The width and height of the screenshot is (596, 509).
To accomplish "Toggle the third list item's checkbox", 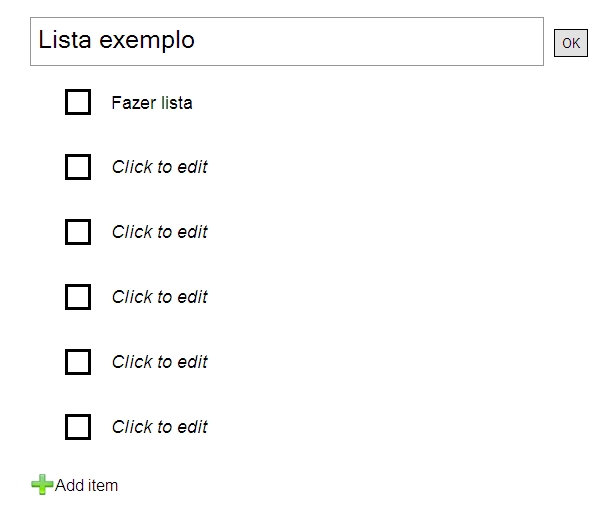I will (x=78, y=232).
